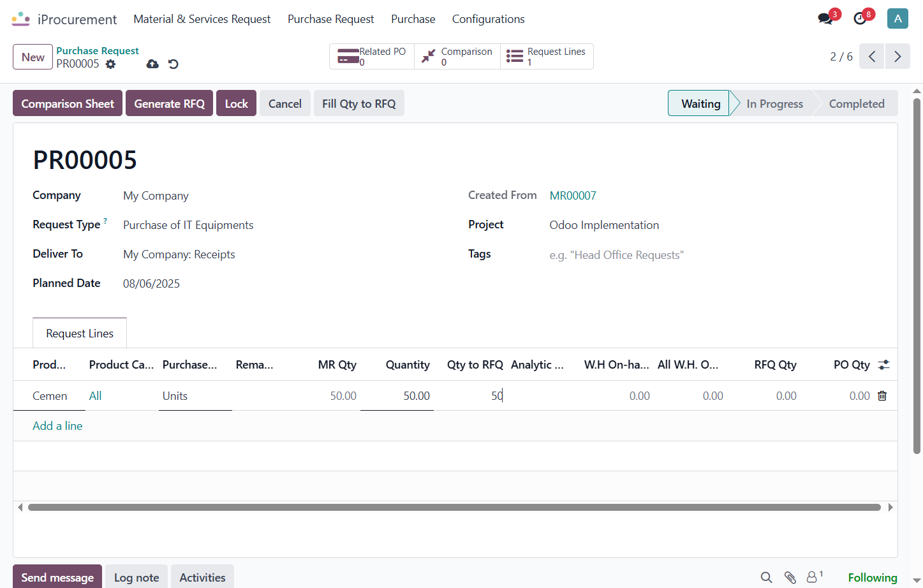923x588 pixels.
Task: Go to the next record arrow
Action: coord(897,56)
